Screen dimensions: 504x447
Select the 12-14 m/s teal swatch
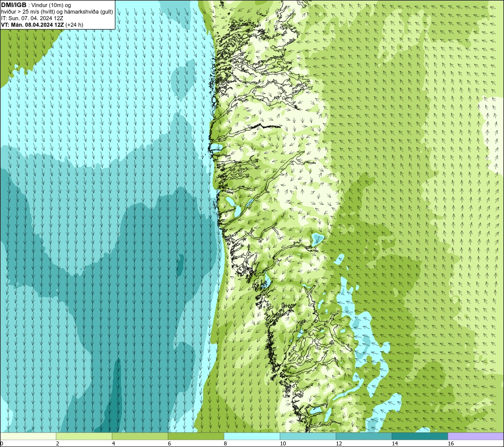click(363, 436)
